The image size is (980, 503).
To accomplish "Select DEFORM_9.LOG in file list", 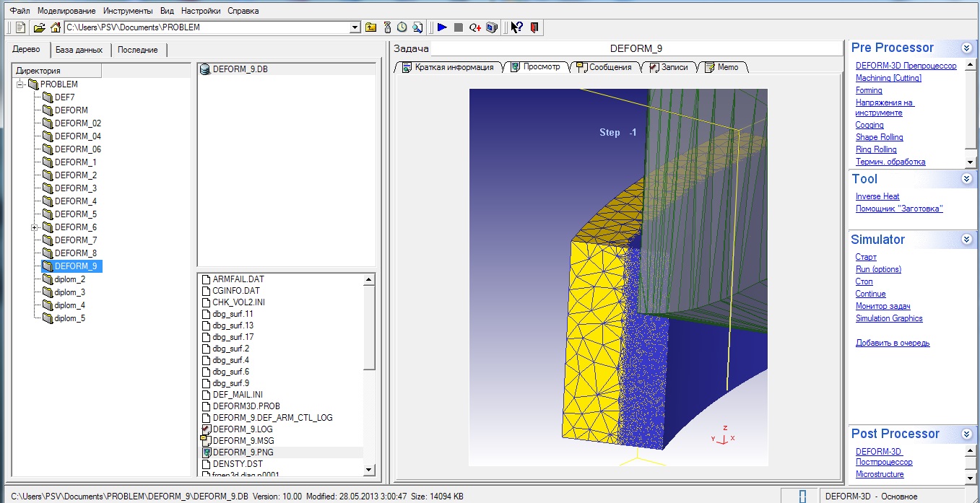I will pos(243,429).
